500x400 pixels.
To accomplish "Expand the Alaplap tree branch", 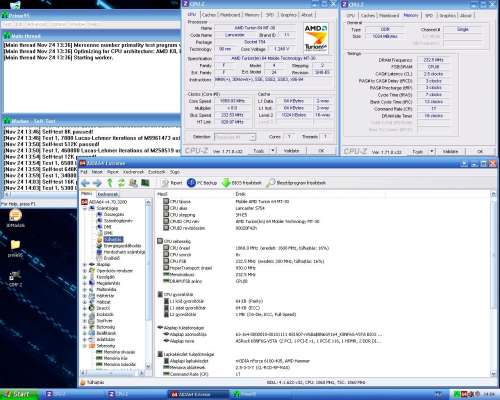I will pos(85,265).
